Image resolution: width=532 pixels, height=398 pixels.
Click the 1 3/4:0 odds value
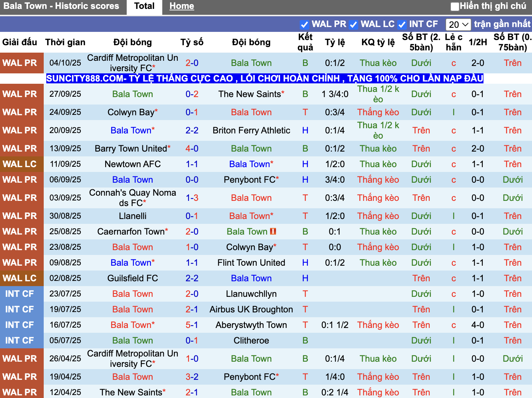[x=335, y=94]
